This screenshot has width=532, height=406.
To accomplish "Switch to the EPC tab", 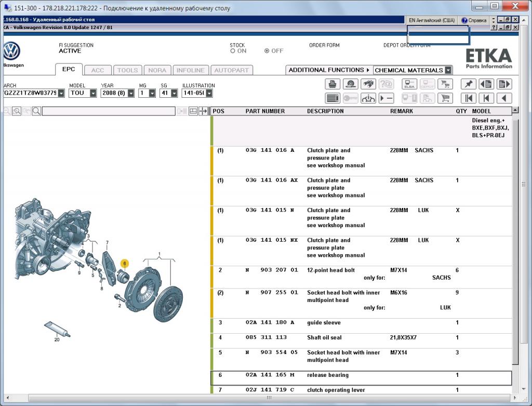I will (x=69, y=69).
